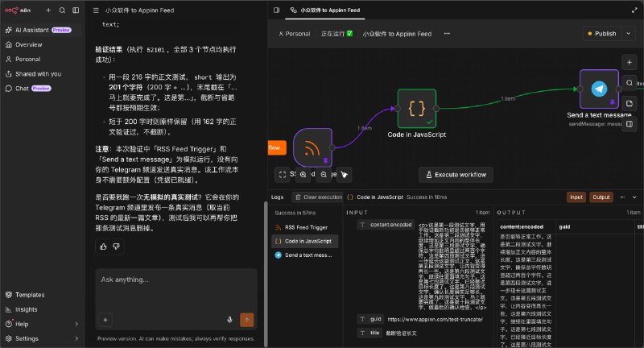This screenshot has width=644, height=348.
Task: Select the Telegram Send a text message node
Action: pyautogui.click(x=599, y=89)
